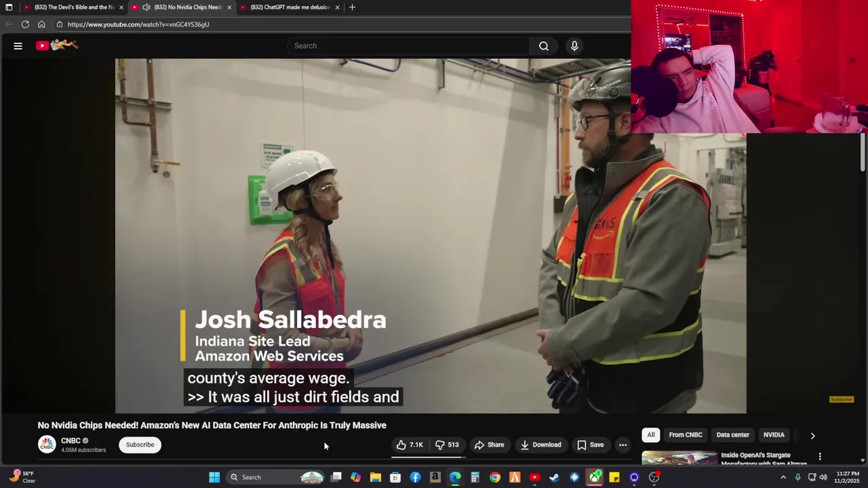Viewport: 868px width, 488px height.
Task: Launch Copilot from the taskbar
Action: [x=355, y=477]
